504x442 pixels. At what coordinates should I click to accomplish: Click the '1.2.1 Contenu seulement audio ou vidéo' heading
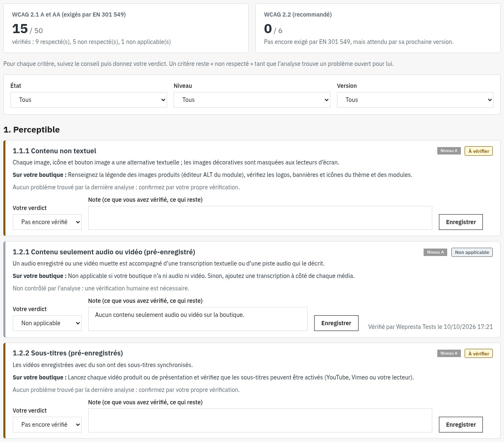coord(104,252)
